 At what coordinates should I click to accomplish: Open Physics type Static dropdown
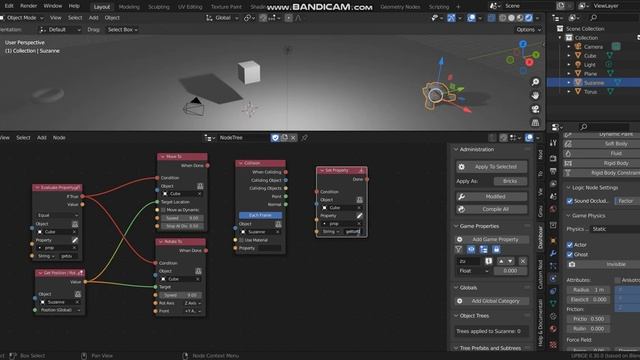click(x=615, y=229)
